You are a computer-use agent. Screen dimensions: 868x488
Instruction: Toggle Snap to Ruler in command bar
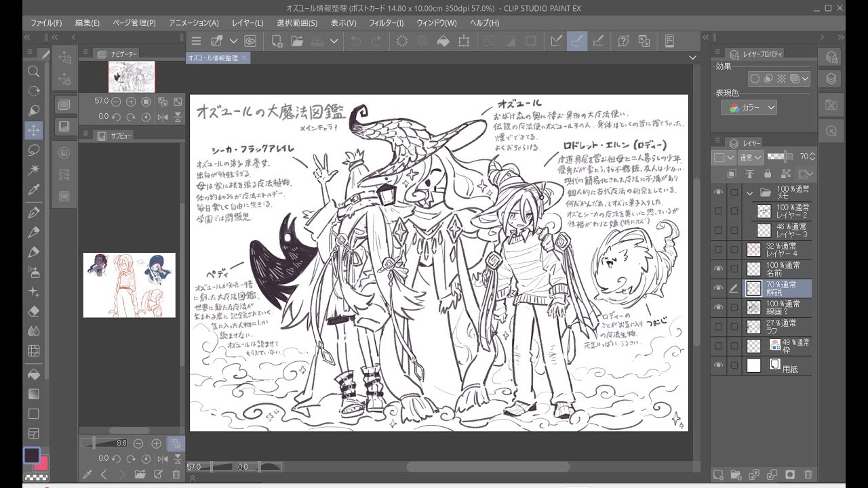pyautogui.click(x=556, y=41)
